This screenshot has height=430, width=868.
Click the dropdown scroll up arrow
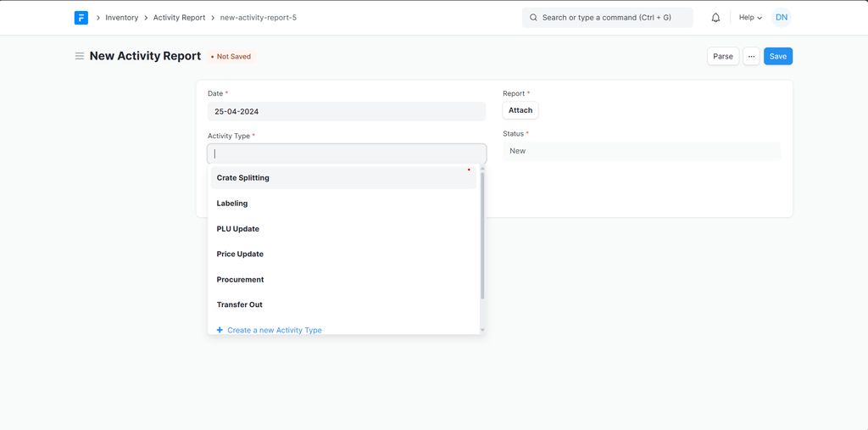click(x=482, y=169)
